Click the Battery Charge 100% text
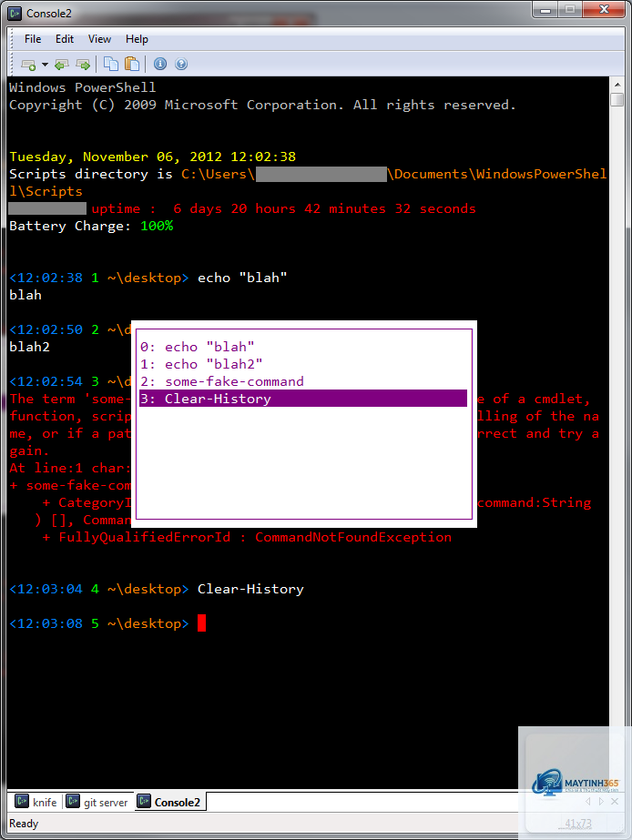The width and height of the screenshot is (632, 840). click(91, 226)
